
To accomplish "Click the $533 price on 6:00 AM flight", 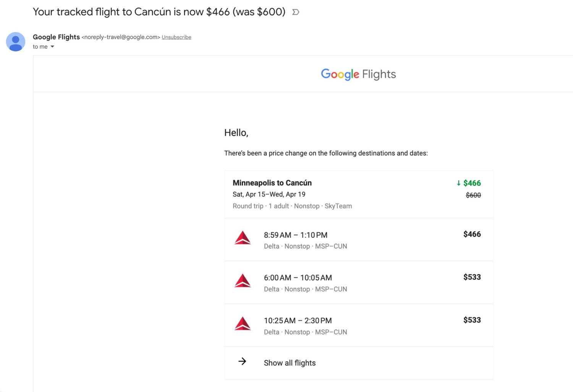I will pyautogui.click(x=472, y=277).
